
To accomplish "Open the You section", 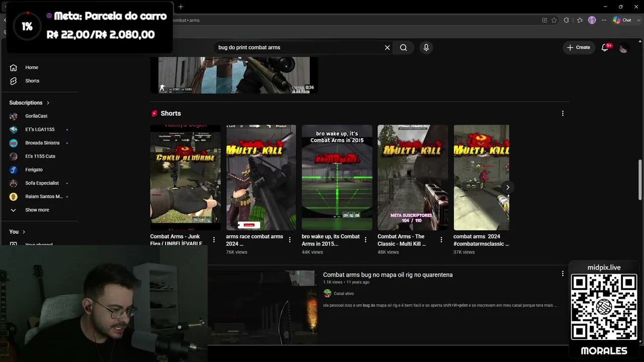I will [18, 232].
